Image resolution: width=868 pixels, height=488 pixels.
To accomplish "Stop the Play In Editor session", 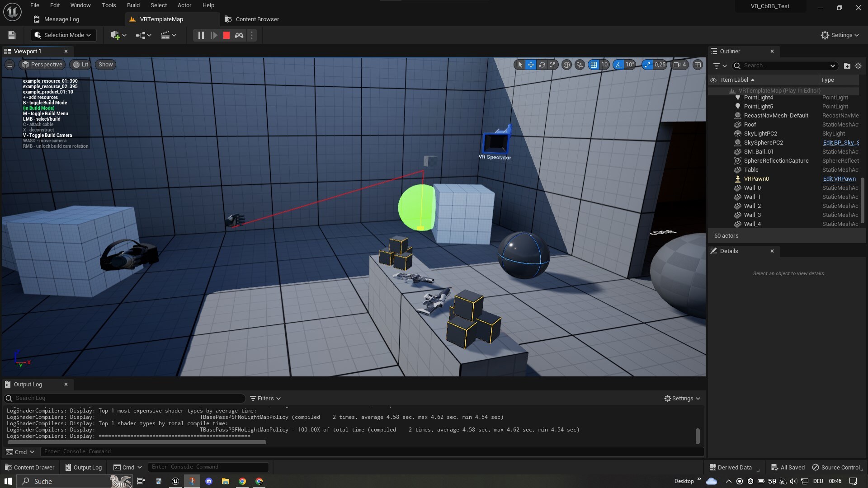I will tap(226, 35).
